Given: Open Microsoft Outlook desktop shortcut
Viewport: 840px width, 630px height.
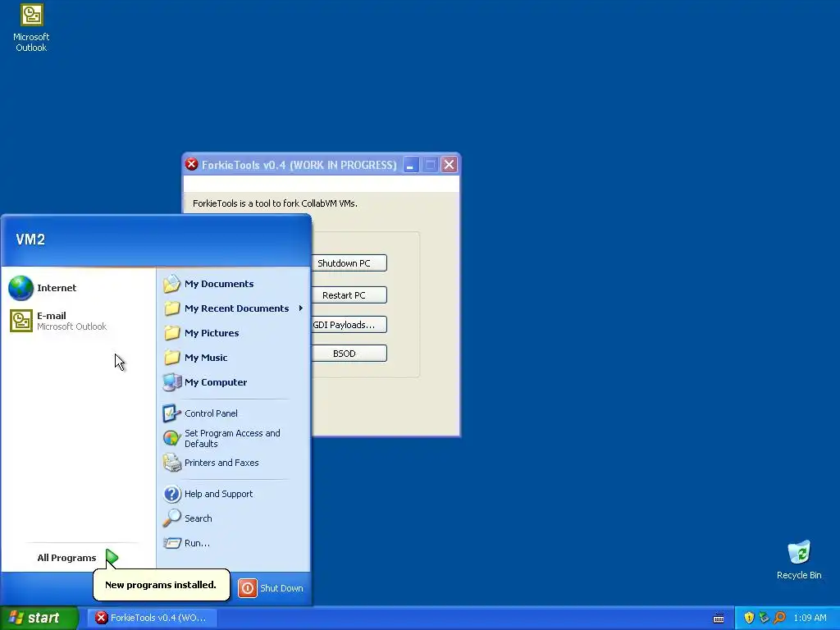Looking at the screenshot, I should pyautogui.click(x=31, y=27).
